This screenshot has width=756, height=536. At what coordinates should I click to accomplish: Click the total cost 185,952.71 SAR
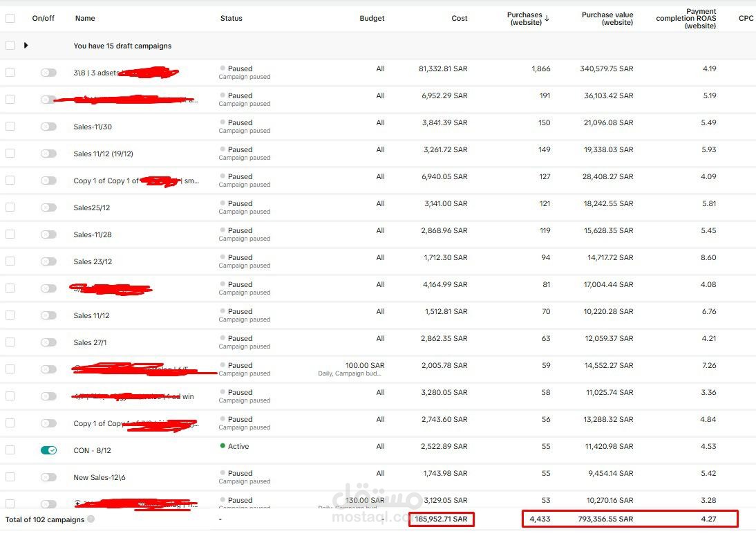[441, 519]
